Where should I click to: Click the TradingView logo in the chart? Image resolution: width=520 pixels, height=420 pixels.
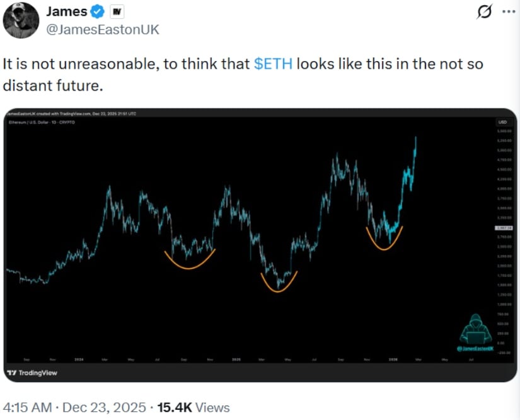coord(32,373)
